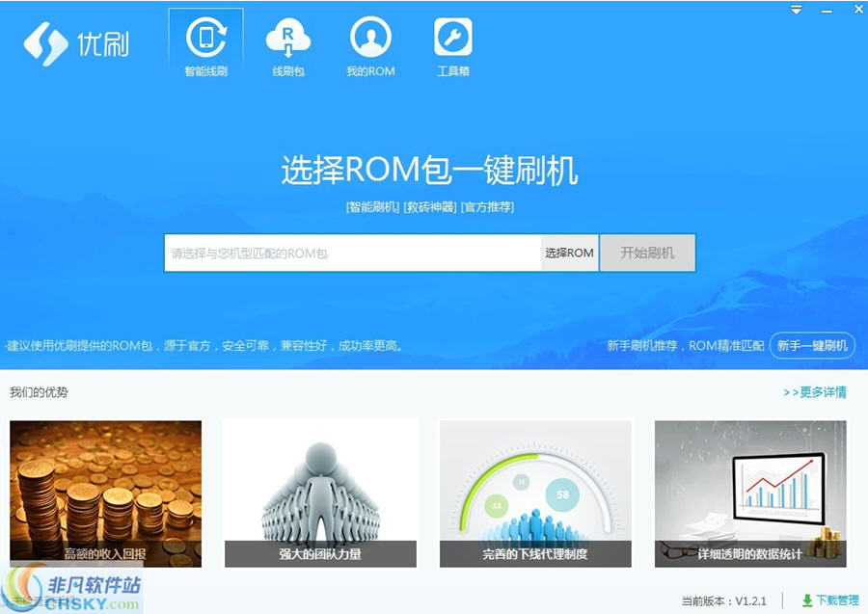Image resolution: width=868 pixels, height=614 pixels.
Task: Open the 完善的下线代理制度 thumbnail
Action: [x=535, y=494]
